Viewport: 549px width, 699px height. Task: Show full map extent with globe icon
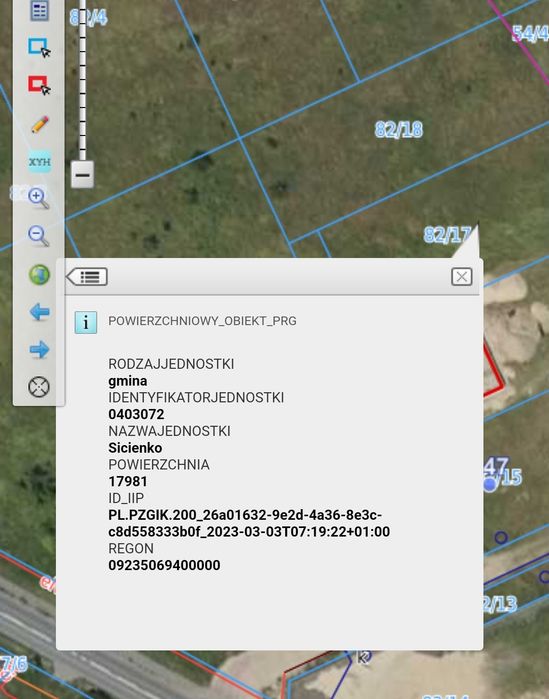tap(39, 275)
